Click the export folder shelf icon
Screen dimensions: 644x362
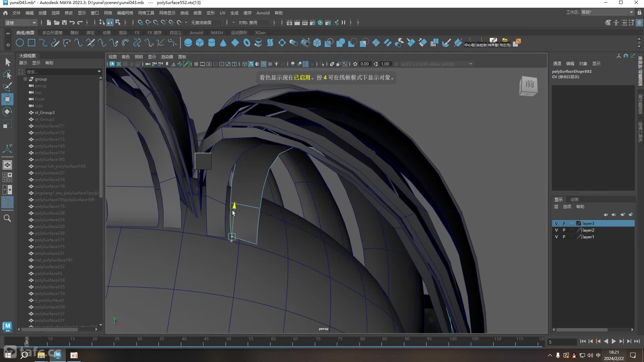click(505, 43)
